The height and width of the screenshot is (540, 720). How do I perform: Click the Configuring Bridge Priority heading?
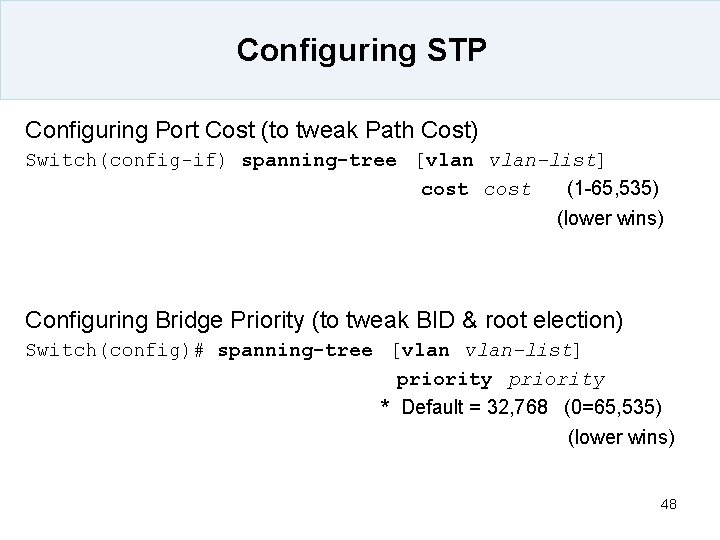pos(324,320)
